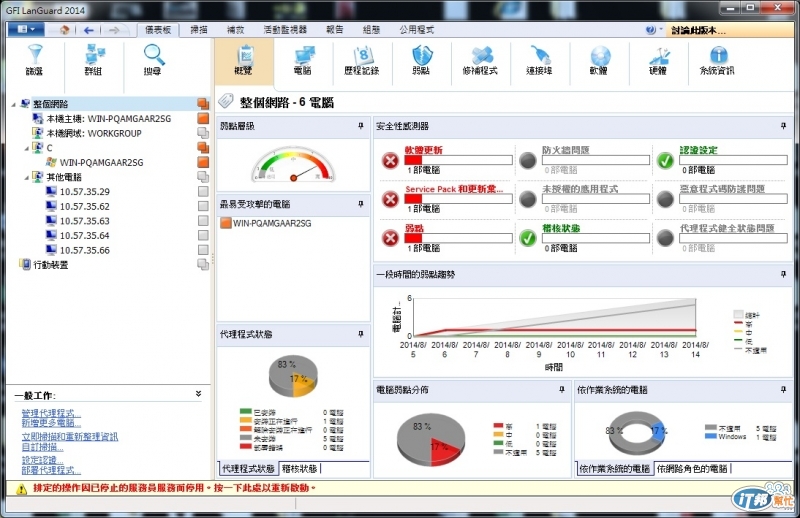
Task: Click green check next to 稽核狀態
Action: 528,238
